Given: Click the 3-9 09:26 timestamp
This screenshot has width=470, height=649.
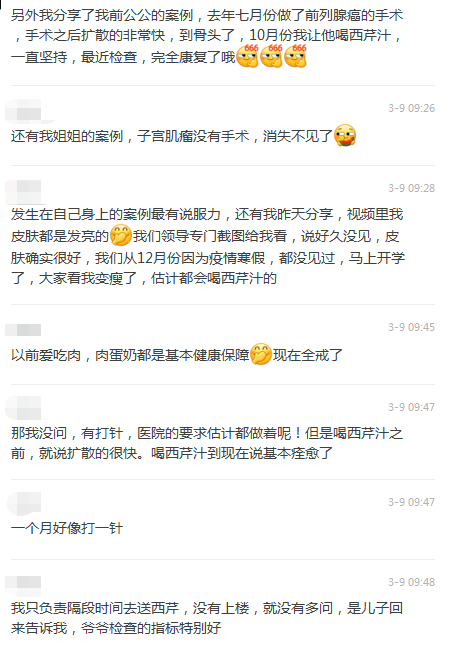Looking at the screenshot, I should pos(411,108).
